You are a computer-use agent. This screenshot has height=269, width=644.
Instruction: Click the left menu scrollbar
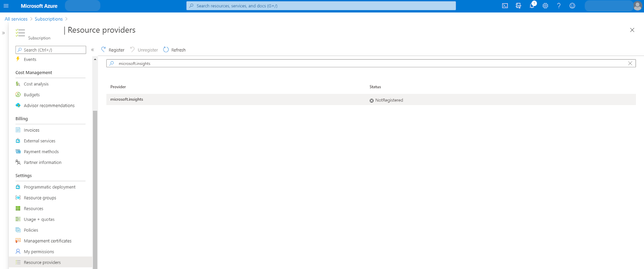click(x=95, y=189)
